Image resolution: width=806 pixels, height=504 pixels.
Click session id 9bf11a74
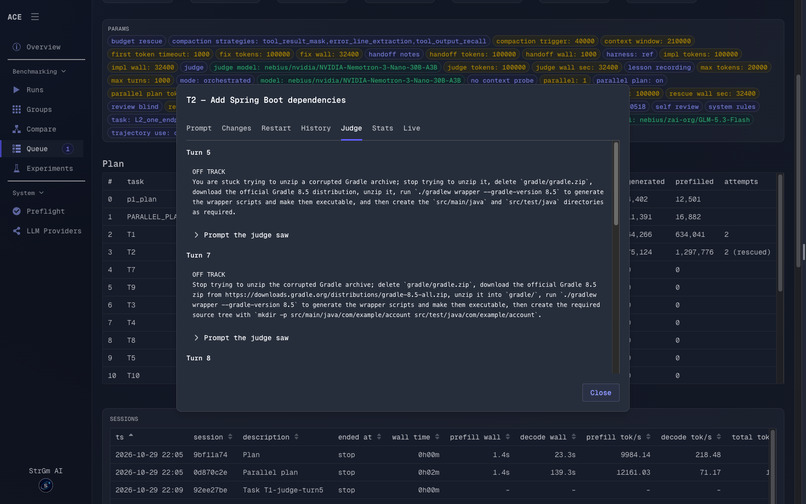click(210, 455)
